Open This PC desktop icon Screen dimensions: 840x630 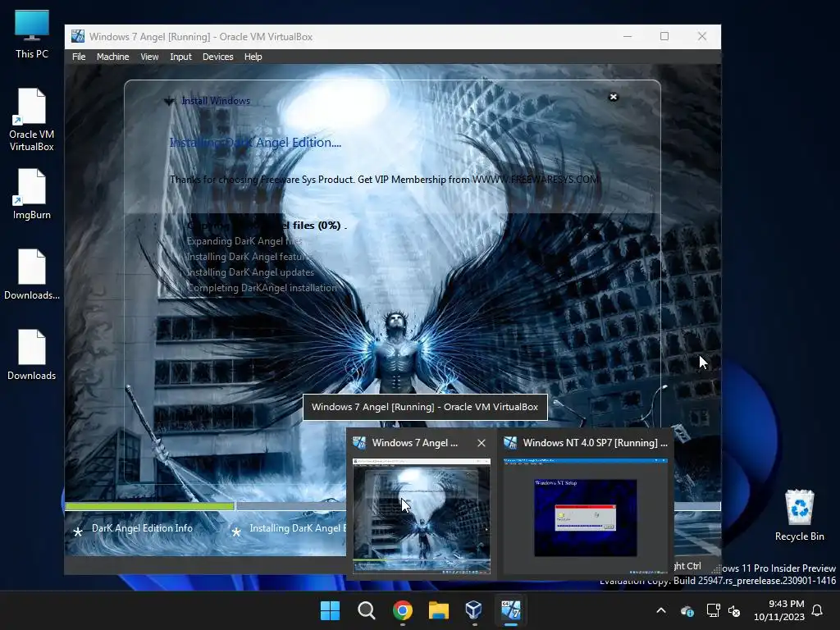[x=32, y=34]
